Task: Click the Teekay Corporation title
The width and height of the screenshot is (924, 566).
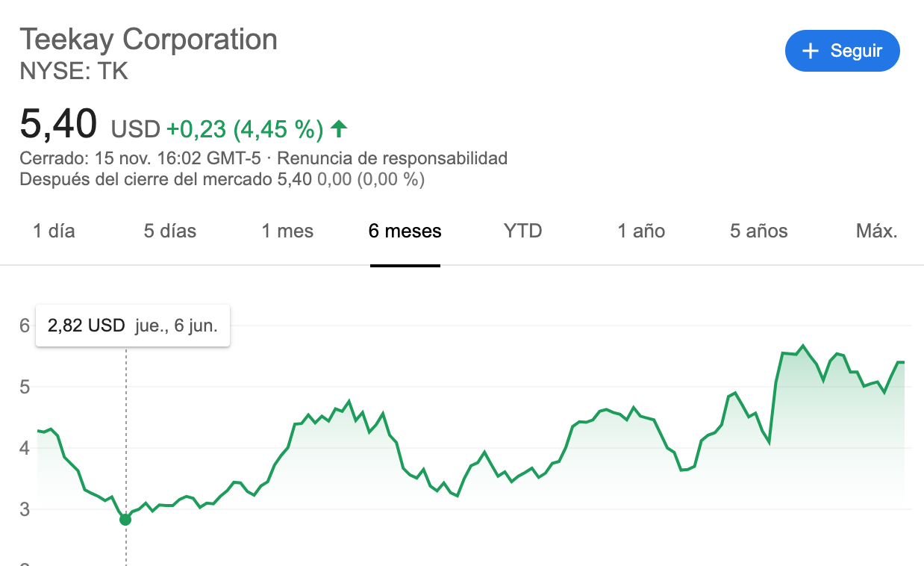Action: pyautogui.click(x=149, y=39)
